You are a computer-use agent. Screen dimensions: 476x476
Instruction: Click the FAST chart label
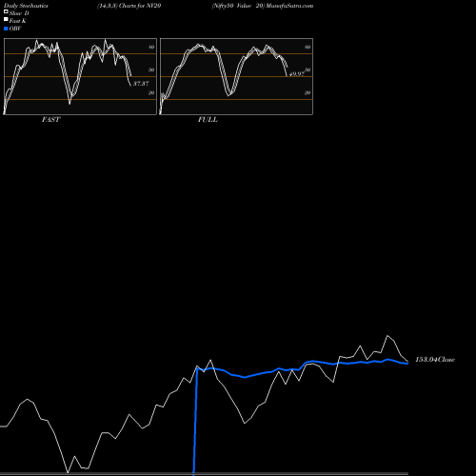coord(50,120)
